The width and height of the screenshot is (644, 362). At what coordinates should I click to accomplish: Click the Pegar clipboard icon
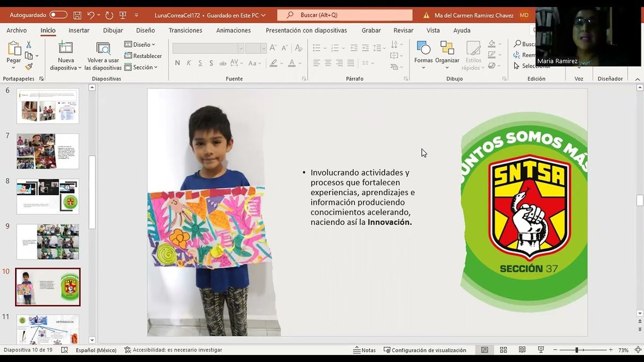click(x=13, y=48)
